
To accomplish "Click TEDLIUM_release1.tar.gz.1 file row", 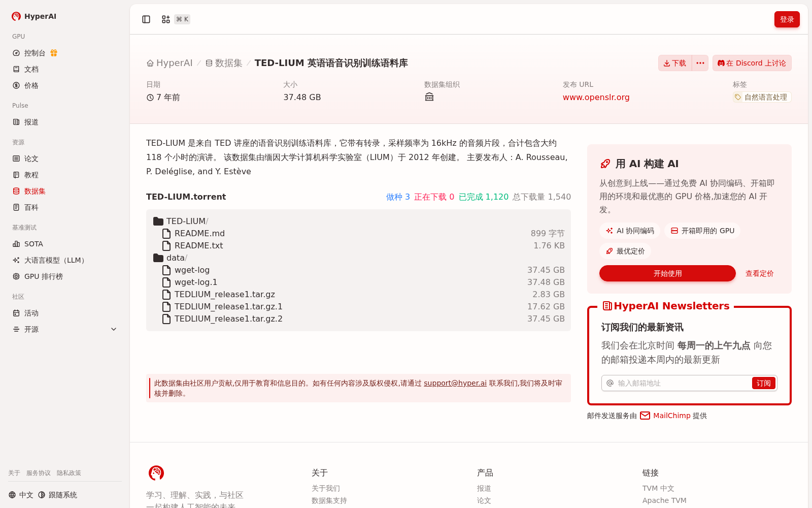I will (358, 307).
